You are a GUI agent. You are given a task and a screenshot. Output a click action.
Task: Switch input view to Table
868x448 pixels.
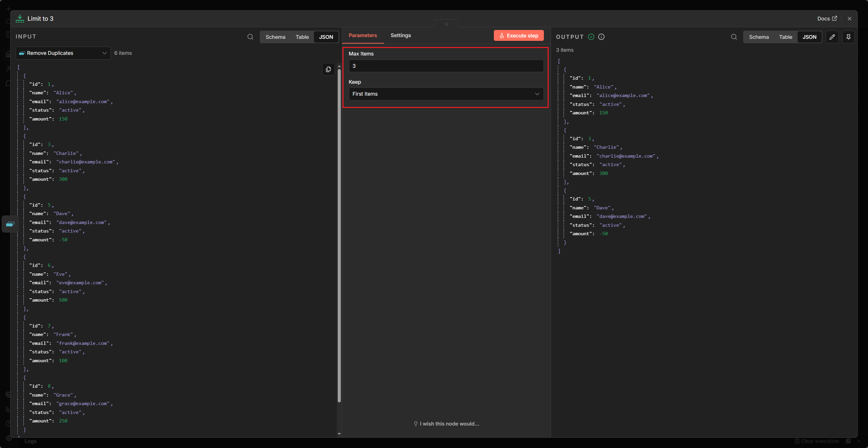302,37
